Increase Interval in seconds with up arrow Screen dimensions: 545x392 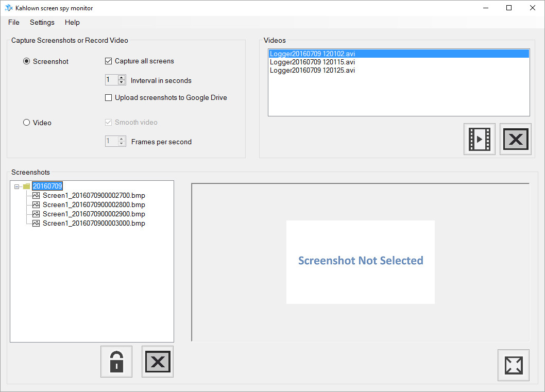[121, 77]
